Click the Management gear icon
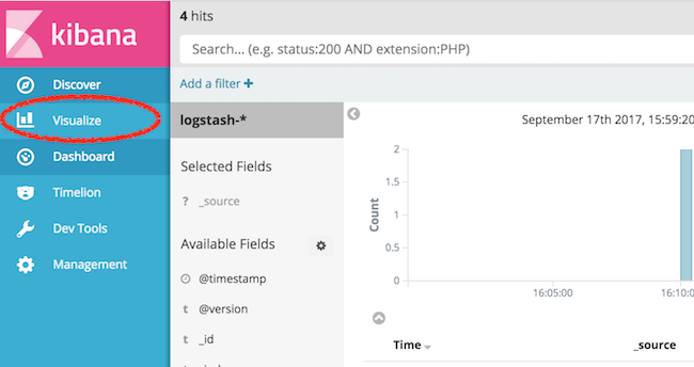This screenshot has height=367, width=694. [x=25, y=265]
